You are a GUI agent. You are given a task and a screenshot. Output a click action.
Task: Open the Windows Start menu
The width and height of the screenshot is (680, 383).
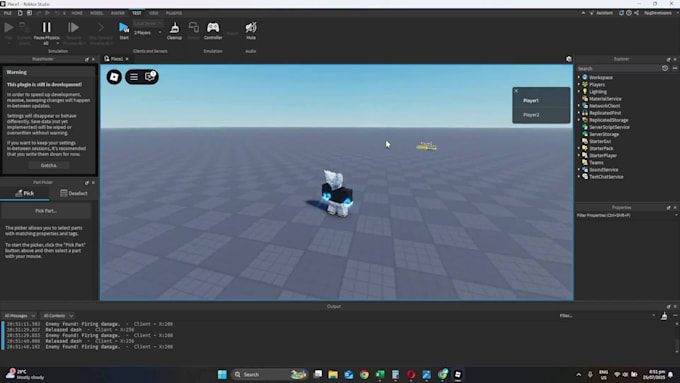point(222,374)
